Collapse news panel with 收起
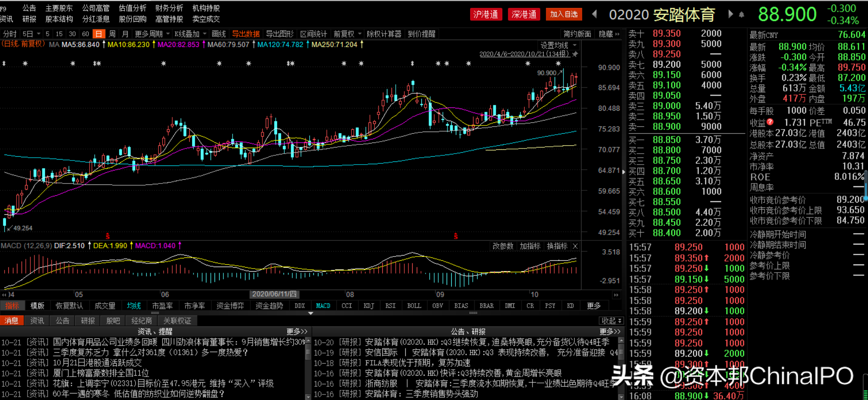This screenshot has height=400, width=868. pyautogui.click(x=611, y=320)
